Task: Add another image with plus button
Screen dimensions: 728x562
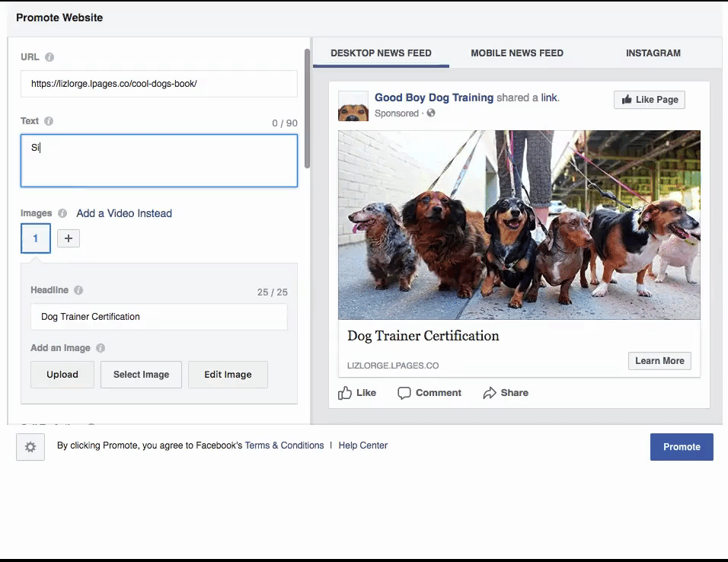Action: click(x=69, y=238)
